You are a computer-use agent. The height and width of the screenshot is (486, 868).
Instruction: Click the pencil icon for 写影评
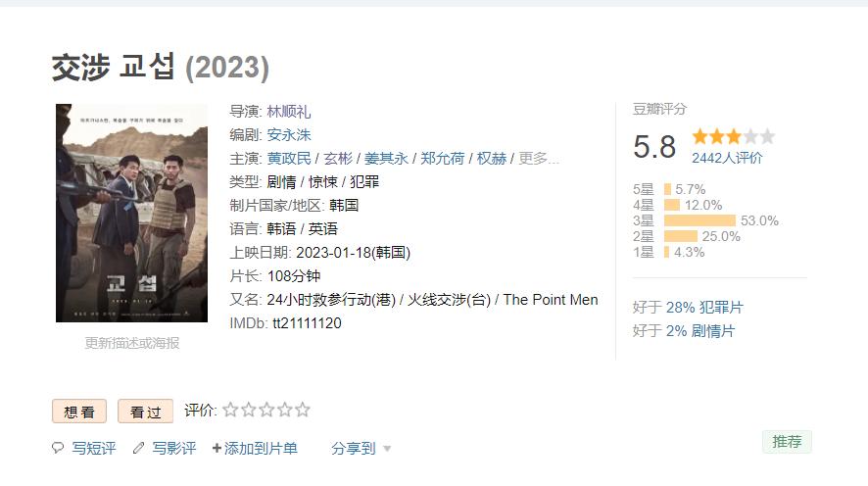tap(138, 448)
